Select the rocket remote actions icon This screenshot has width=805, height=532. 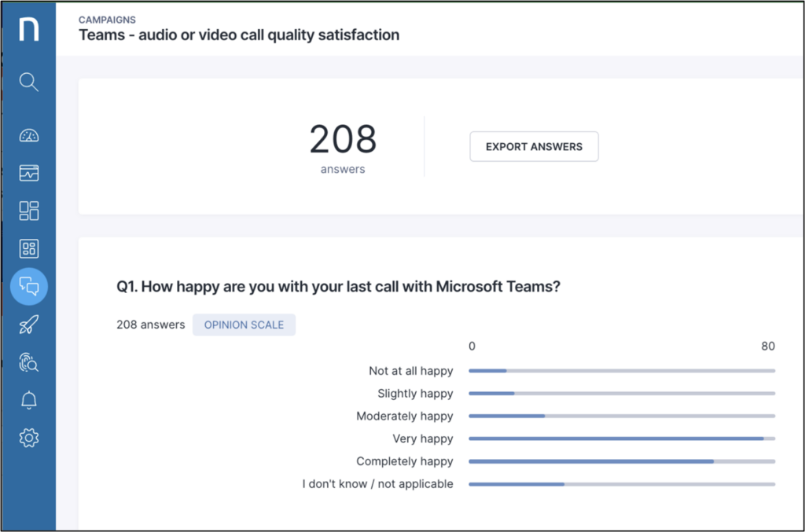pos(29,325)
